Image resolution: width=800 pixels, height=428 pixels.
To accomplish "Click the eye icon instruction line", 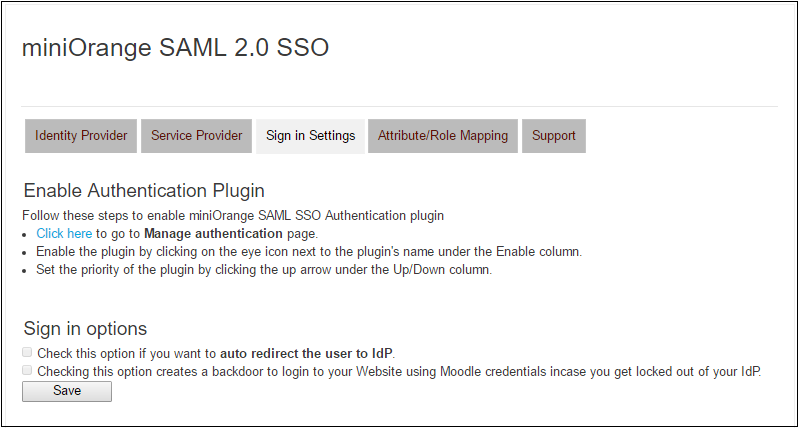I will [x=309, y=252].
